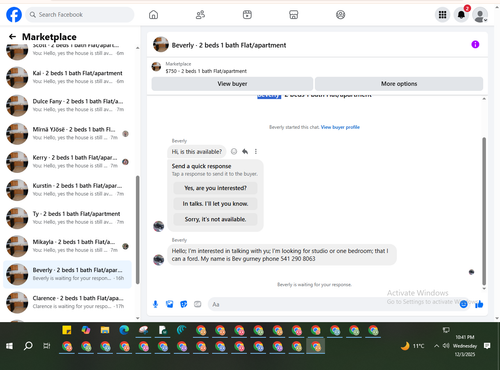The width and height of the screenshot is (500, 370).
Task: Click the conversation list scrollbar
Action: tap(137, 230)
